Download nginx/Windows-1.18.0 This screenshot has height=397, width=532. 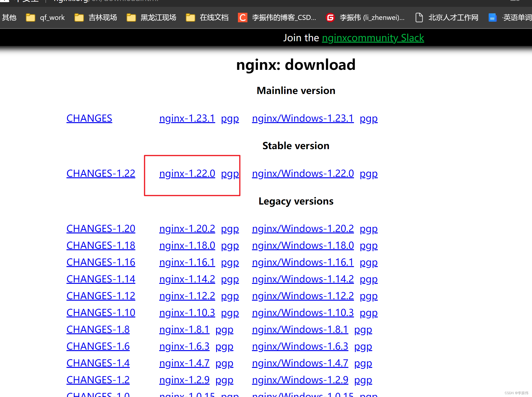pos(303,245)
